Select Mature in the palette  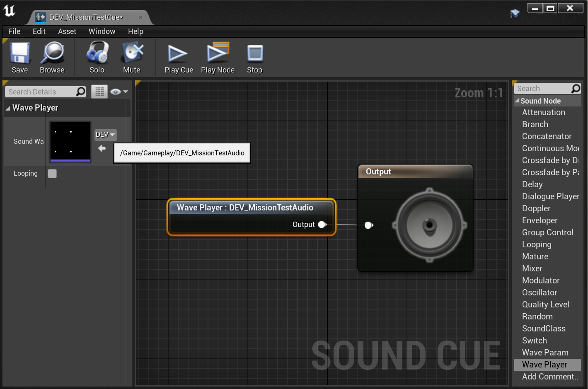[x=535, y=256]
